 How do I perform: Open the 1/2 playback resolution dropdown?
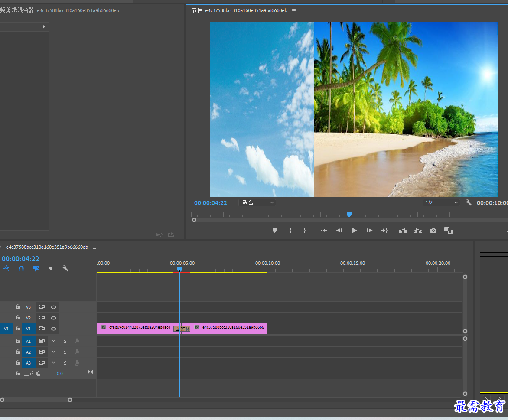click(441, 202)
